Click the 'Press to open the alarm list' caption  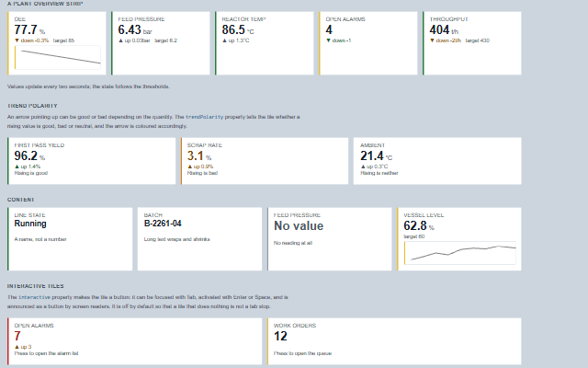point(46,353)
